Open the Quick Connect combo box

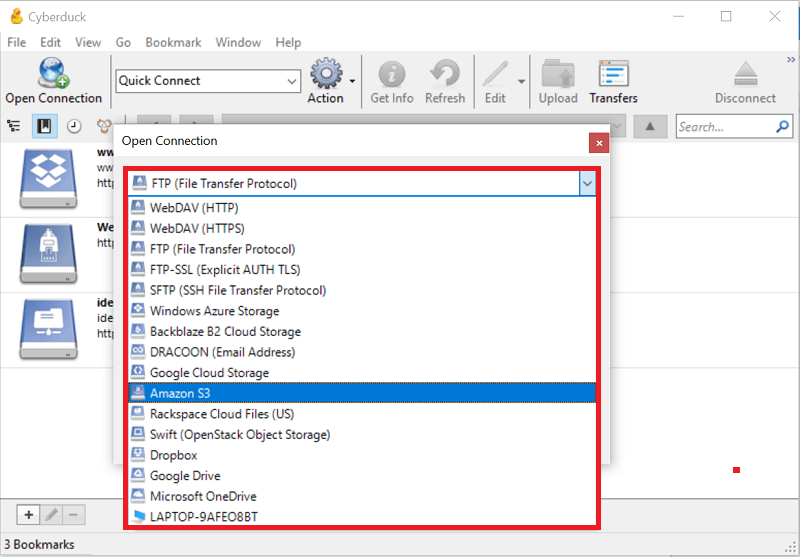[x=208, y=81]
